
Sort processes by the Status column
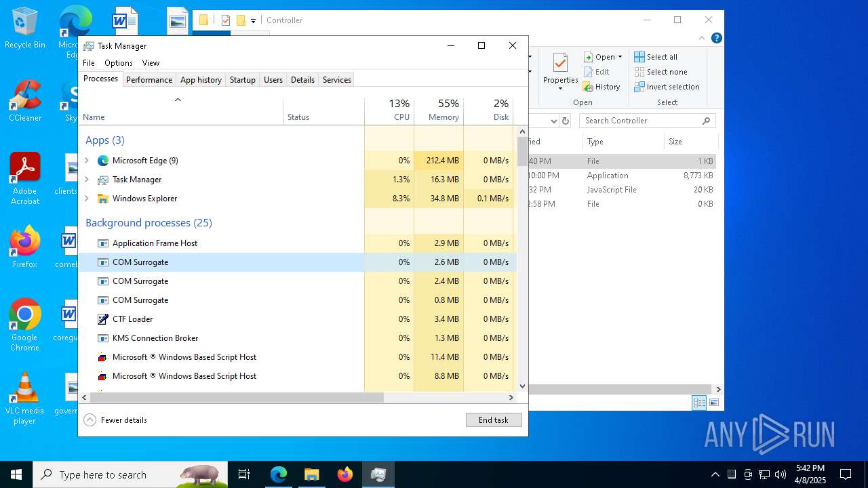point(323,110)
